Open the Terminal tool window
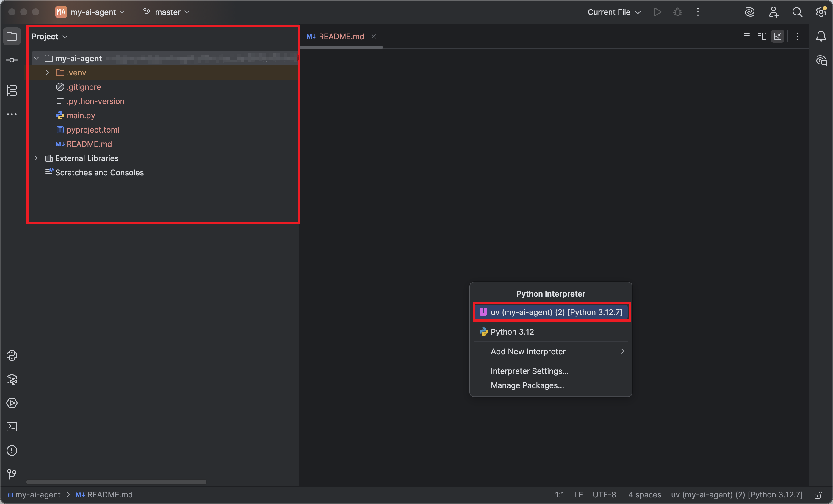833x504 pixels. click(12, 427)
